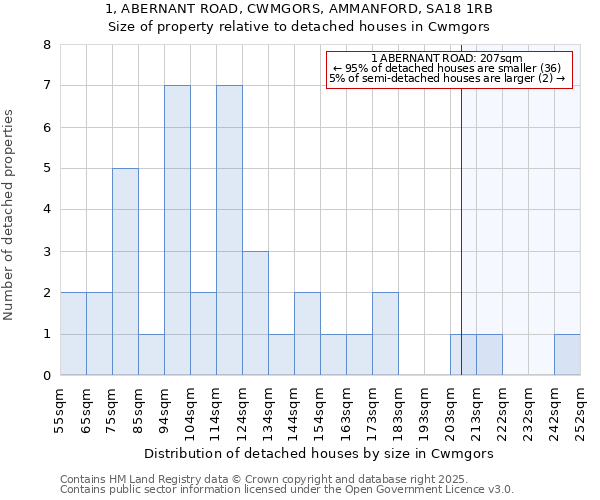
Task: Click the first bar starting at 55sqm
Action: [73, 334]
